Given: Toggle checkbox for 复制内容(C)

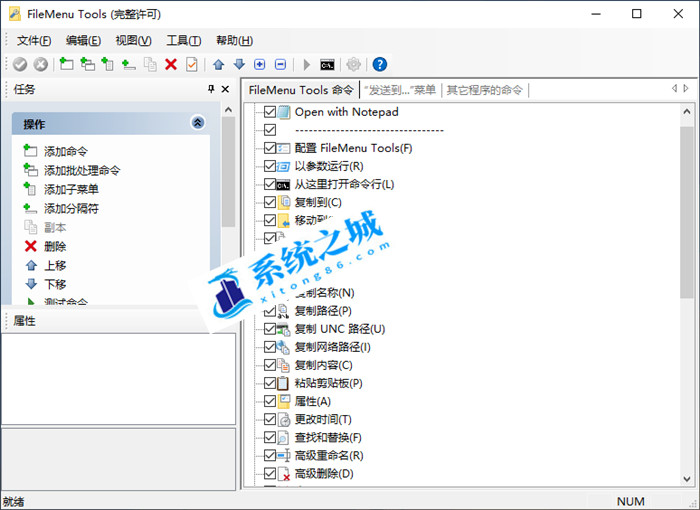Looking at the screenshot, I should (270, 365).
